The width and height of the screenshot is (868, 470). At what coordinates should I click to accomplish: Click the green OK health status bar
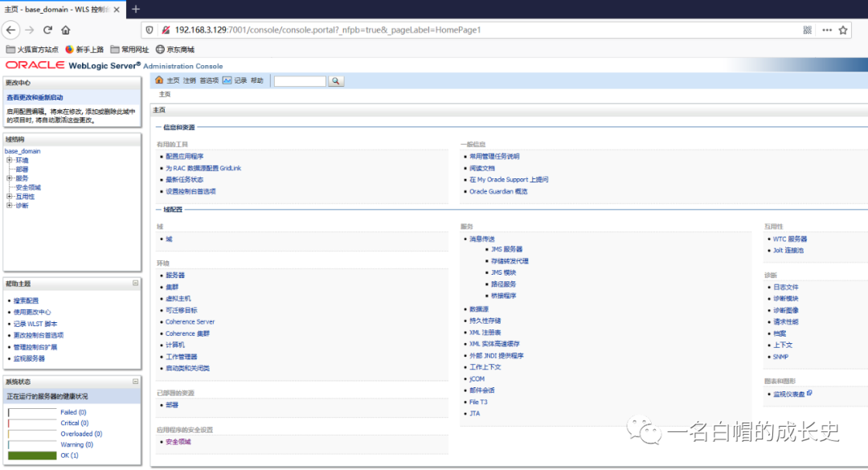pyautogui.click(x=32, y=456)
